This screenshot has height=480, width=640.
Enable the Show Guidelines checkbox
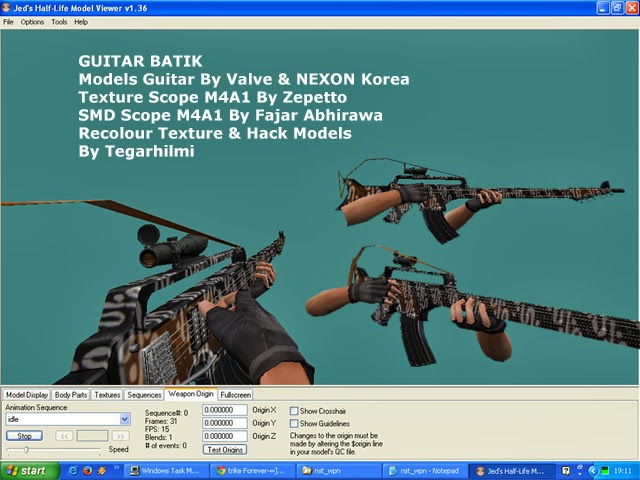click(x=294, y=423)
